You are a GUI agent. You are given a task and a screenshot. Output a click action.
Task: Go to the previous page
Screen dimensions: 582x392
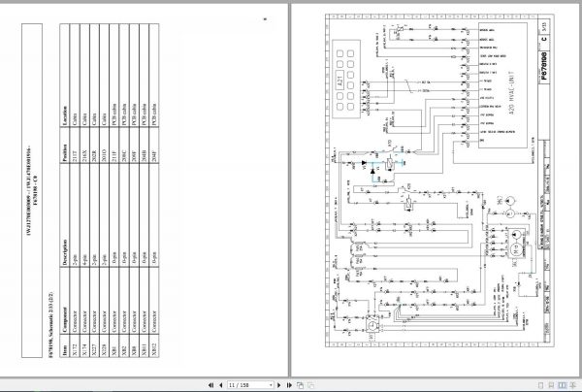pyautogui.click(x=220, y=385)
